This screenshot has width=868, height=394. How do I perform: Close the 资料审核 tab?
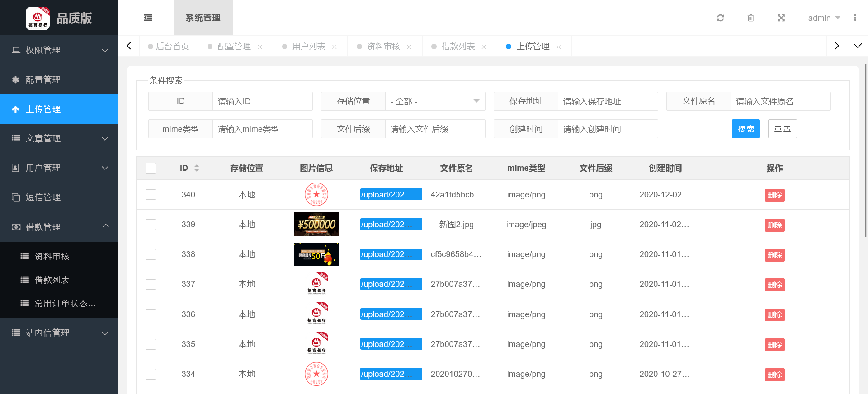[409, 47]
